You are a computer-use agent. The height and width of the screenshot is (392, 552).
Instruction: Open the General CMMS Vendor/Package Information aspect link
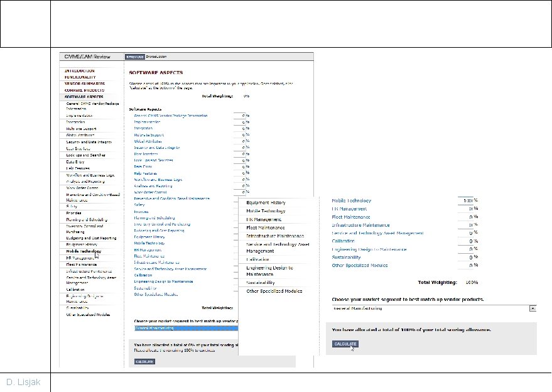(171, 116)
